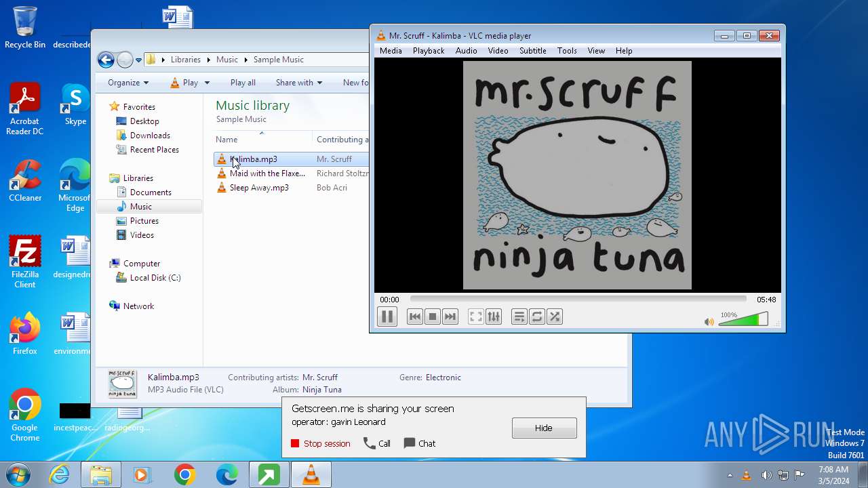Toggle VLC remaining time display 05:48
Viewport: 868px width, 488px height.
(766, 300)
